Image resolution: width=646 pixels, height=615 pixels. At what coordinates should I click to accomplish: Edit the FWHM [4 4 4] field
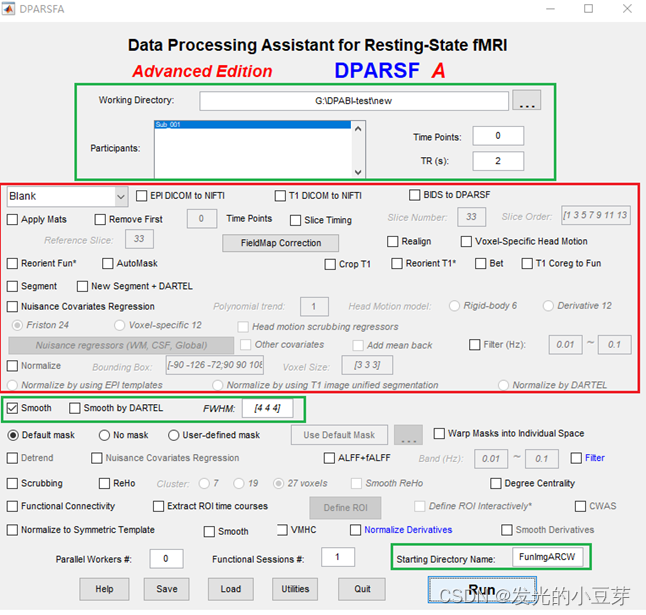click(267, 408)
